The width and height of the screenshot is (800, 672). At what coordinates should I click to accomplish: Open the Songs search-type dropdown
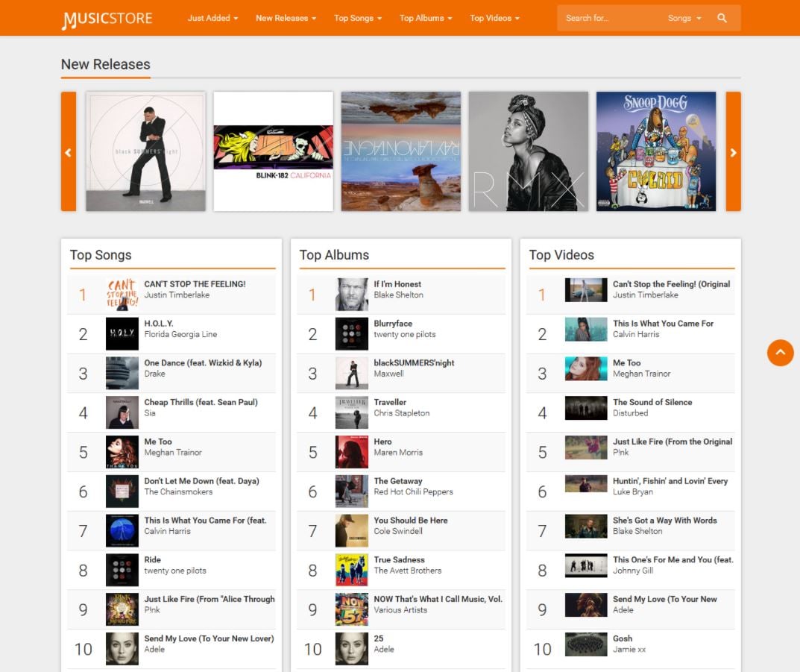pos(684,18)
